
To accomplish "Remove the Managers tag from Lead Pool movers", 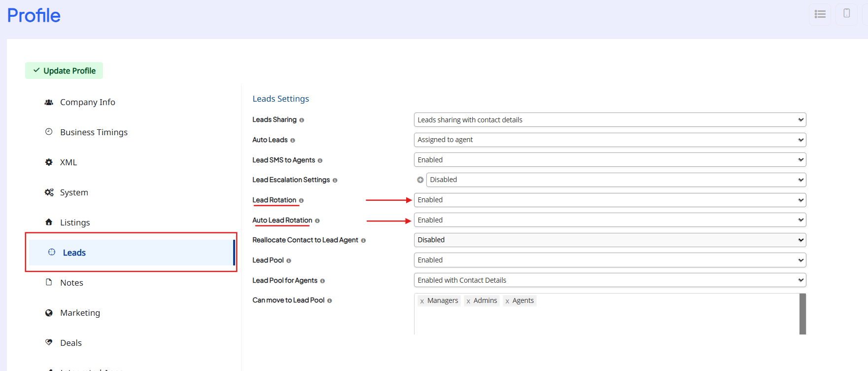I will (x=422, y=301).
